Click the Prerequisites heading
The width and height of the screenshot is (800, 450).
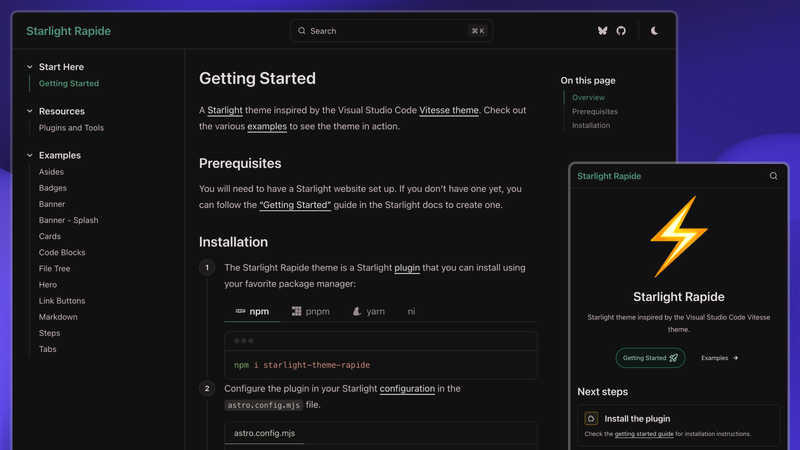240,163
